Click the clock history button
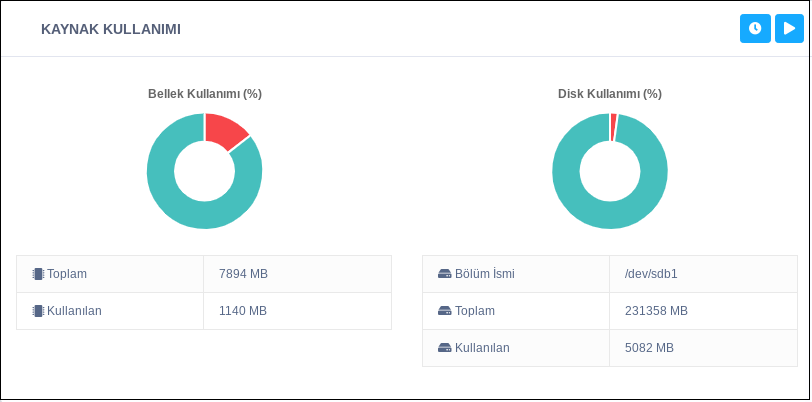This screenshot has height=402, width=812. 755,29
